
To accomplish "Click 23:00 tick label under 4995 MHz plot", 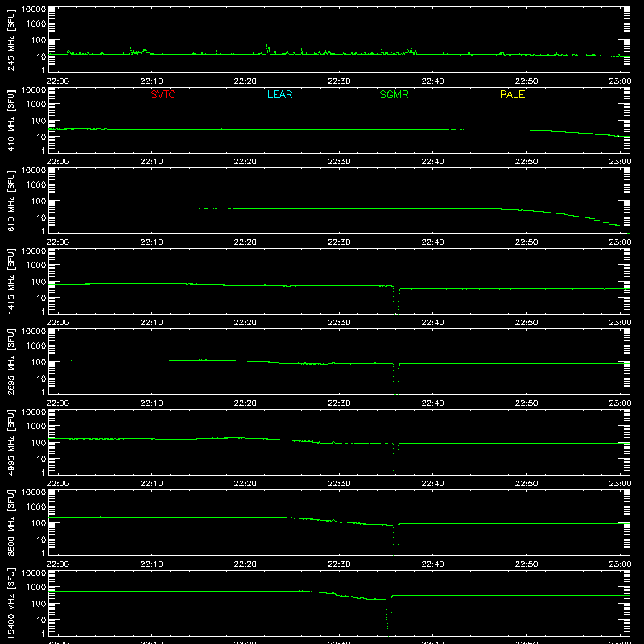I will click(x=620, y=484).
